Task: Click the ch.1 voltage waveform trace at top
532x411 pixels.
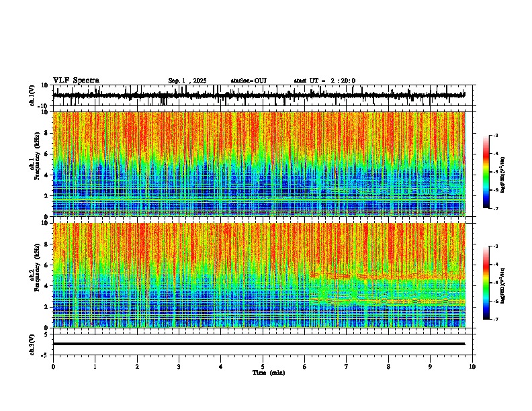Action: click(x=259, y=95)
